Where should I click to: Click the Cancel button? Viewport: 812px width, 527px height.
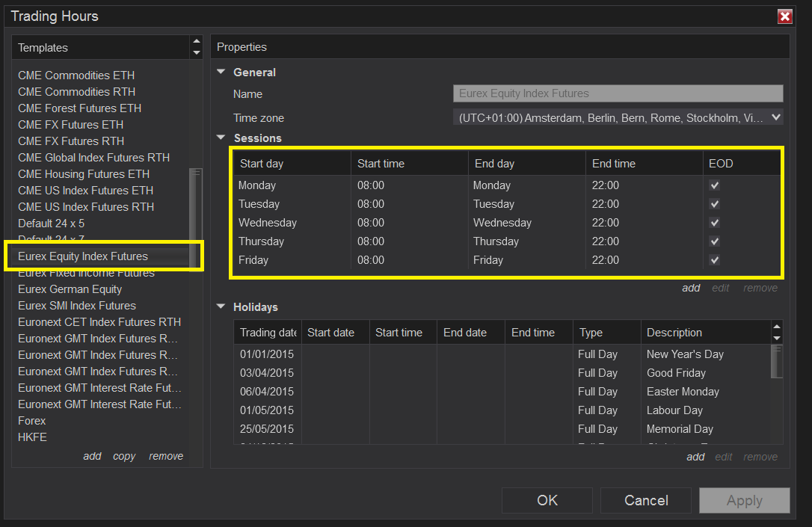(x=646, y=500)
